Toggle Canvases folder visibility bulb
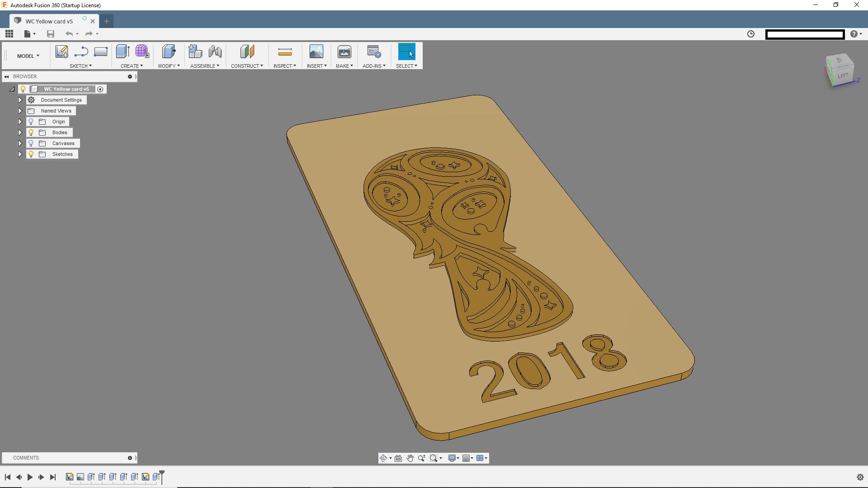The image size is (868, 488). 31,143
